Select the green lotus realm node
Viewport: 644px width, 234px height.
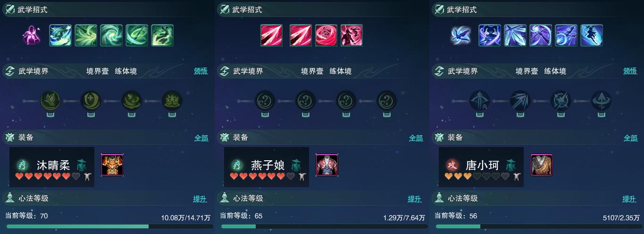[x=172, y=101]
